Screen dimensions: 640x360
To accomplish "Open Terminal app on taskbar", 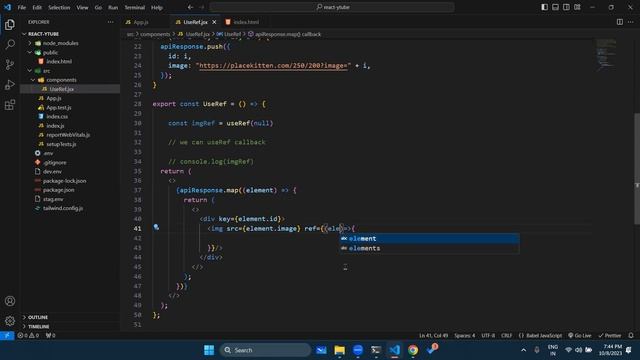I will 376,350.
